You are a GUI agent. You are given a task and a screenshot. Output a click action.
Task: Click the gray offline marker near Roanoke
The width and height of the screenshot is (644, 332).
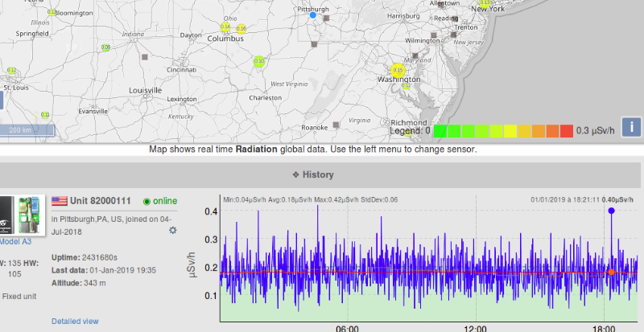point(335,125)
